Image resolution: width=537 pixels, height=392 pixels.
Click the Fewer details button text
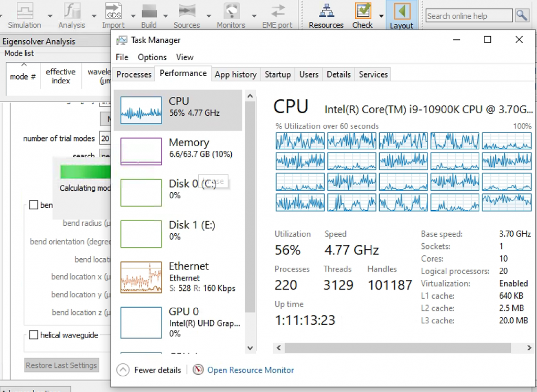(x=157, y=370)
